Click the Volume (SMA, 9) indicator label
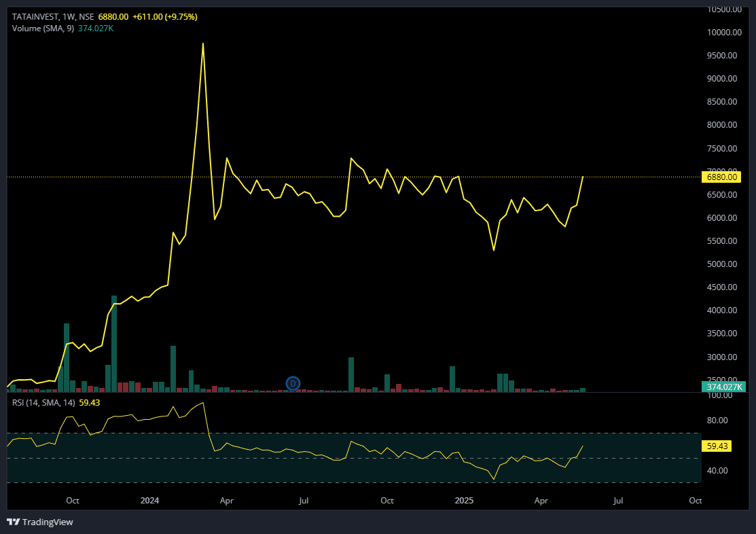The image size is (756, 534). click(x=43, y=29)
